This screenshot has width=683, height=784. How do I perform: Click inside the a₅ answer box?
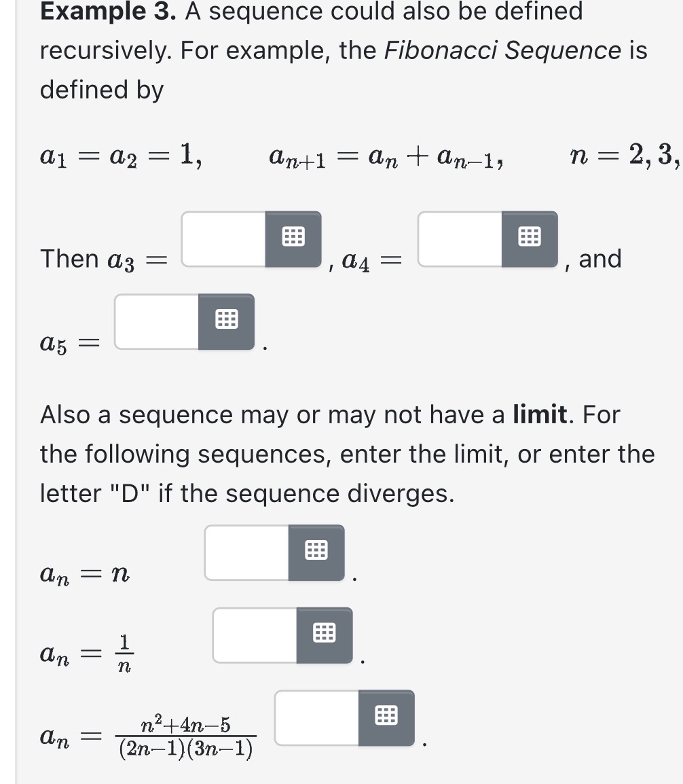(x=156, y=319)
